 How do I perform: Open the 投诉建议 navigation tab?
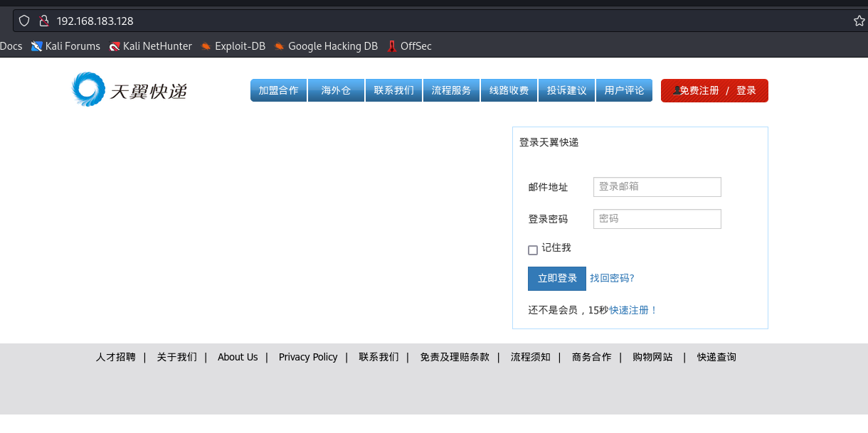[x=566, y=90]
